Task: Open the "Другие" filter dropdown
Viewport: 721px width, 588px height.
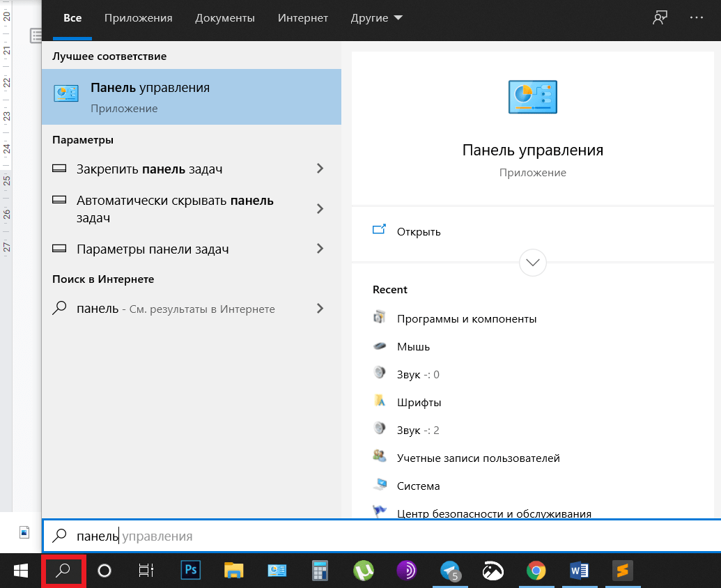Action: tap(377, 18)
